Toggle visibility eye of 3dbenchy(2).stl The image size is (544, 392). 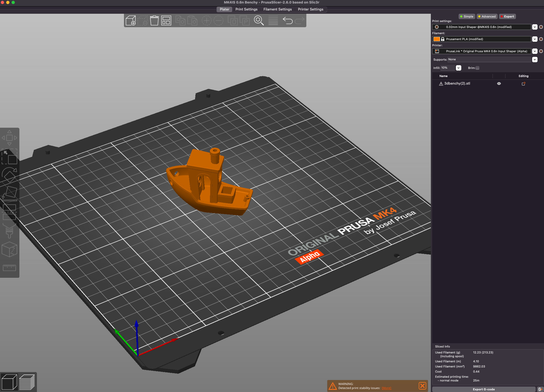[x=499, y=84]
